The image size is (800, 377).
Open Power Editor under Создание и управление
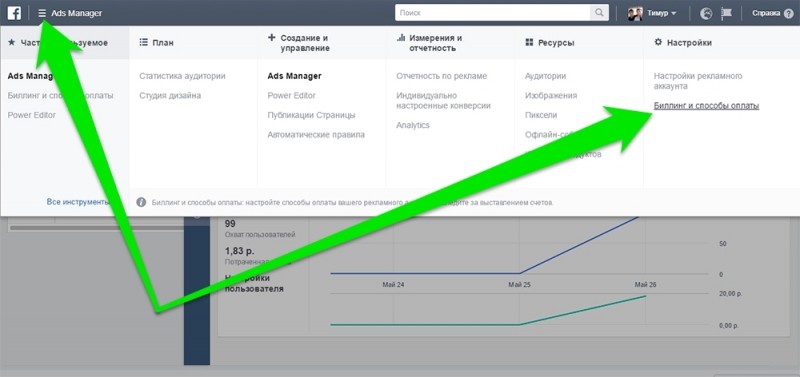(291, 95)
